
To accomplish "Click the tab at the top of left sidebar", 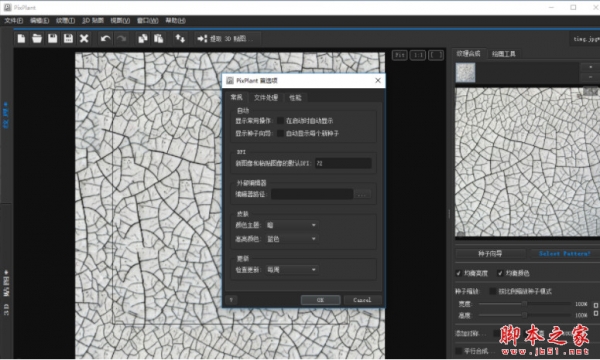I will (x=6, y=115).
